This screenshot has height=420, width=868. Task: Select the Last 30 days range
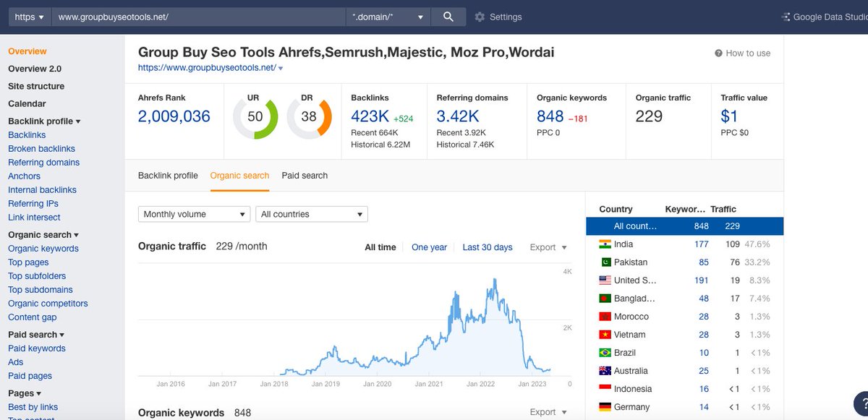point(488,247)
